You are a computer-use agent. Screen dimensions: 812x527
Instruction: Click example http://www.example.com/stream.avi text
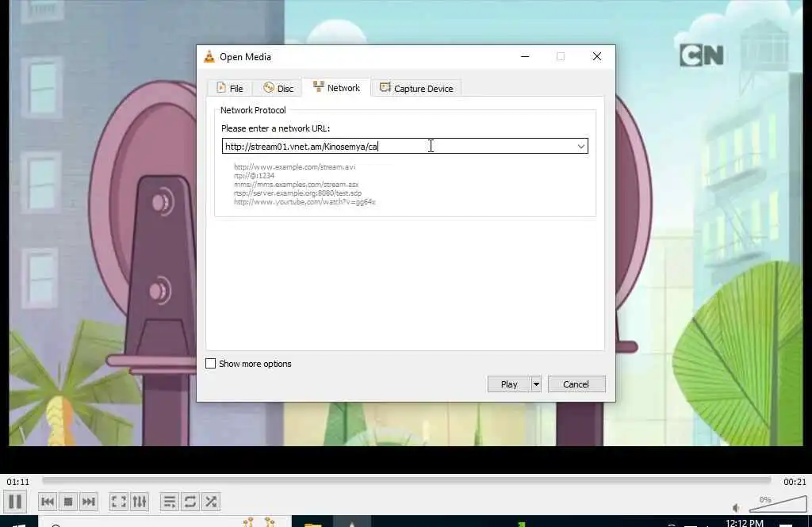[295, 166]
